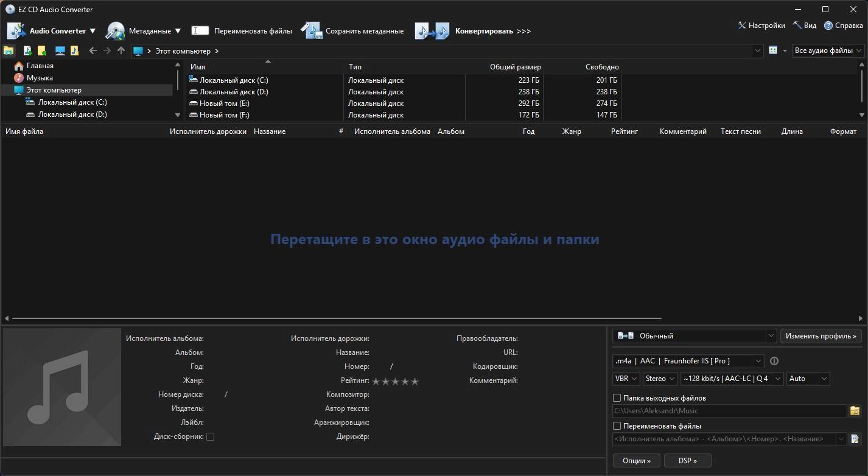Click the Имя файла column header
This screenshot has width=868, height=476.
(24, 131)
